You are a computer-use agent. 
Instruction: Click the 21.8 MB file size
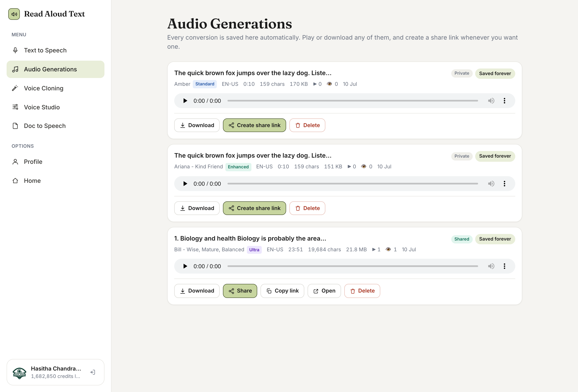(357, 250)
